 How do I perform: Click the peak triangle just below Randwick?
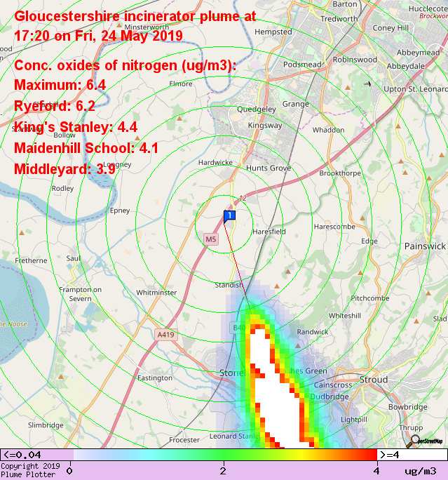[x=298, y=345]
